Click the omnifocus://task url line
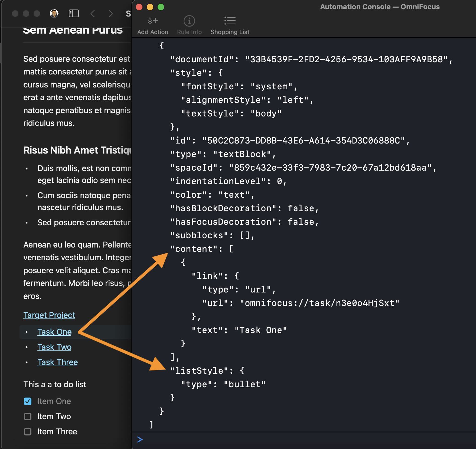The height and width of the screenshot is (449, 476). pos(301,303)
